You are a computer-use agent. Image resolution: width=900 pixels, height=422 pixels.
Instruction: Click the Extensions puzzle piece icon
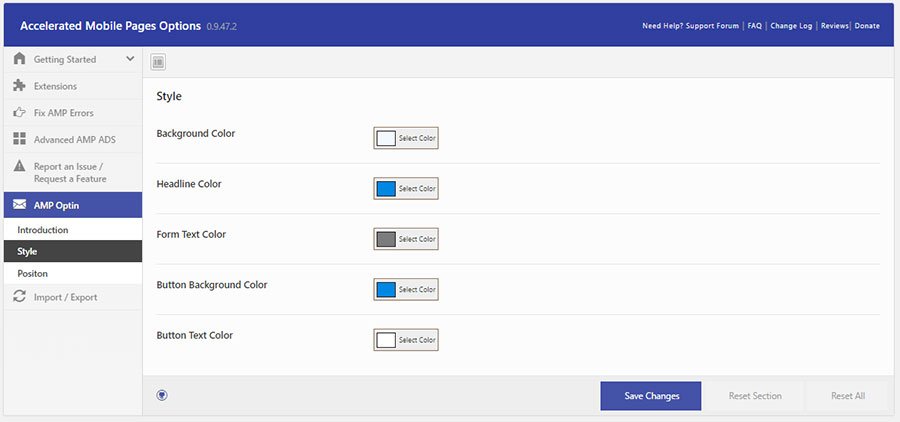coord(20,86)
